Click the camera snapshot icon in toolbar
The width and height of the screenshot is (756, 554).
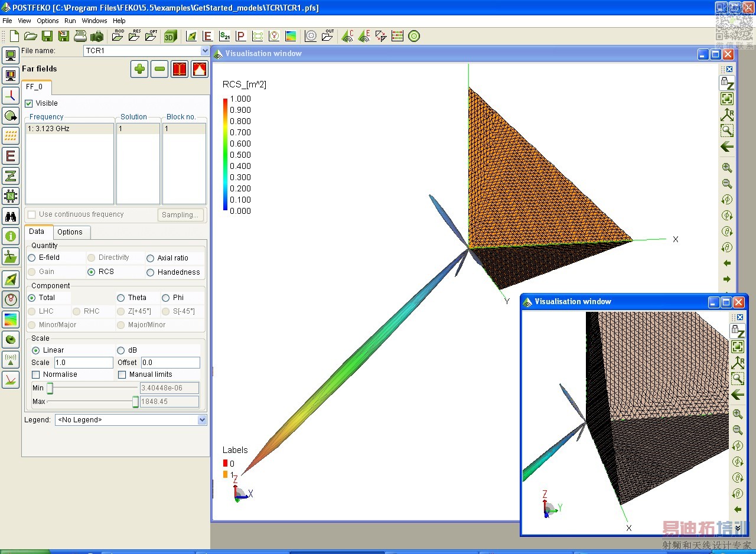point(97,36)
